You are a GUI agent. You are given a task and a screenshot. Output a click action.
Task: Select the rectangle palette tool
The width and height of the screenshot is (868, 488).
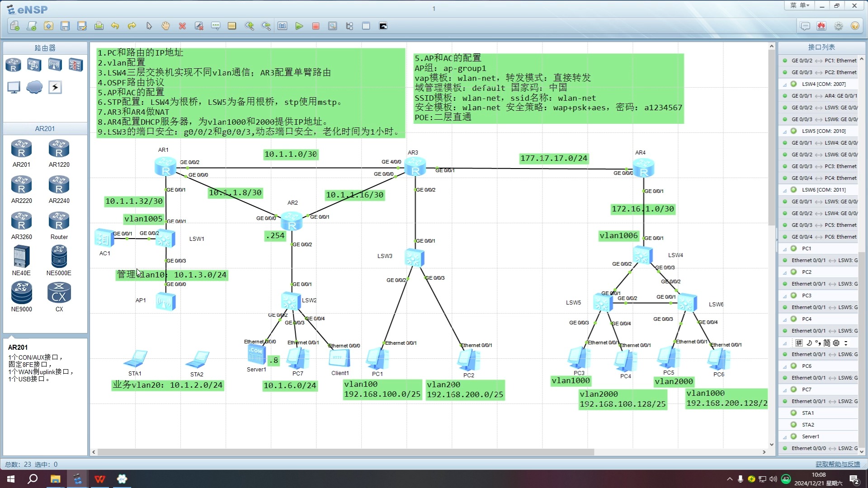coord(232,26)
